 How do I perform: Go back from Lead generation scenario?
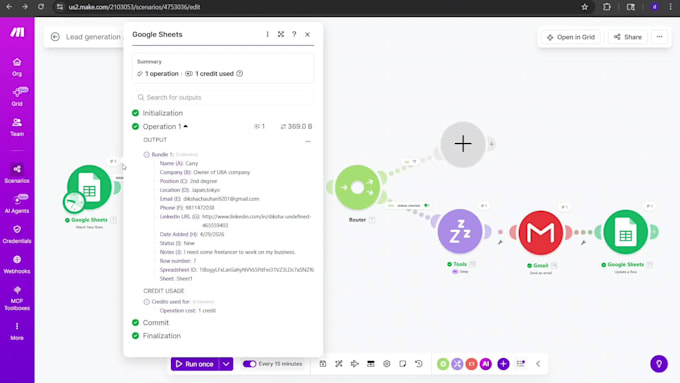pos(55,37)
